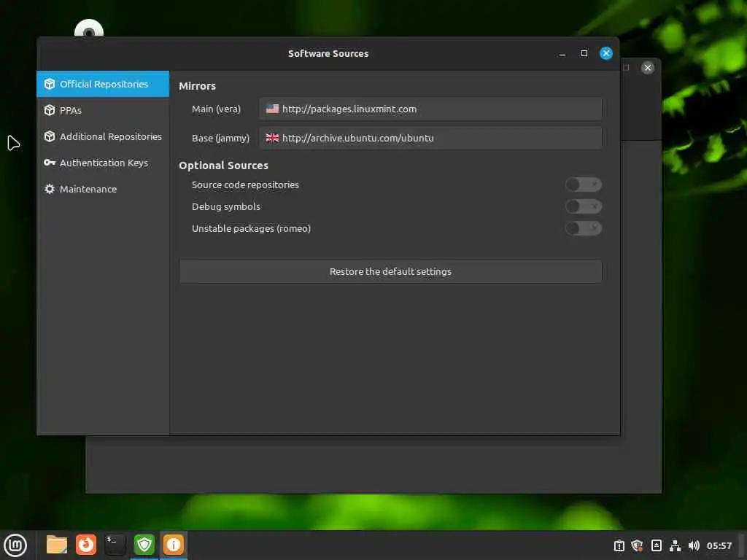The height and width of the screenshot is (560, 747).
Task: Click the Official Repositories package icon
Action: coord(50,84)
